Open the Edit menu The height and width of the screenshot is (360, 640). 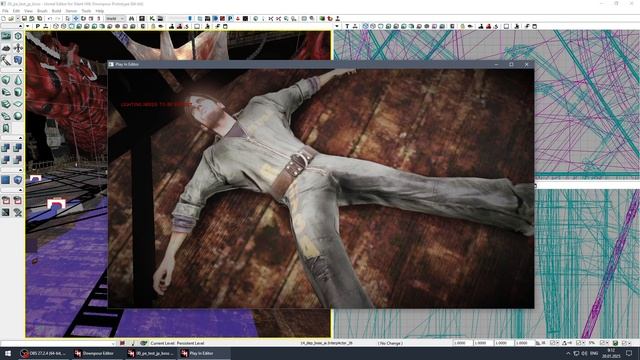click(x=16, y=11)
